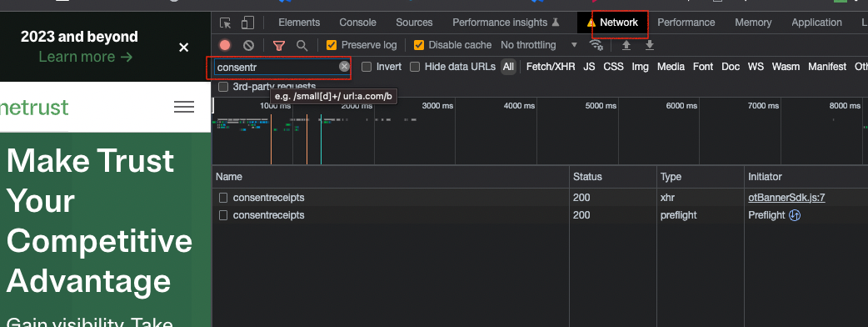The width and height of the screenshot is (868, 327).
Task: Stop recording network log red button
Action: click(x=225, y=45)
